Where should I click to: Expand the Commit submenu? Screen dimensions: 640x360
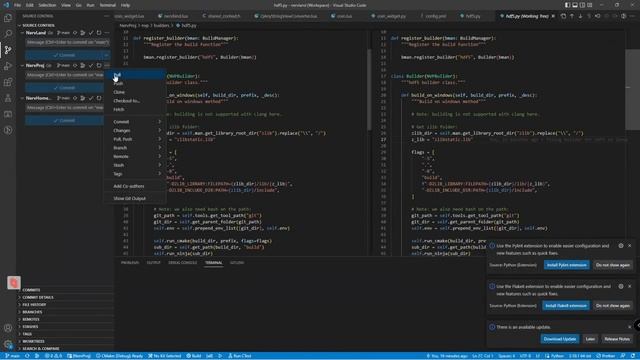click(x=135, y=122)
